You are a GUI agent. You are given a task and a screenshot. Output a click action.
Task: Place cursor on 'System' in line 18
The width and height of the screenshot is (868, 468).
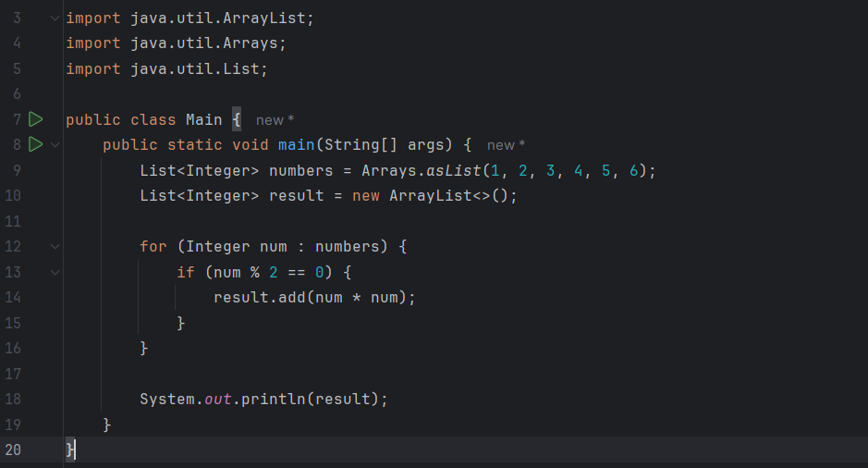pos(167,399)
